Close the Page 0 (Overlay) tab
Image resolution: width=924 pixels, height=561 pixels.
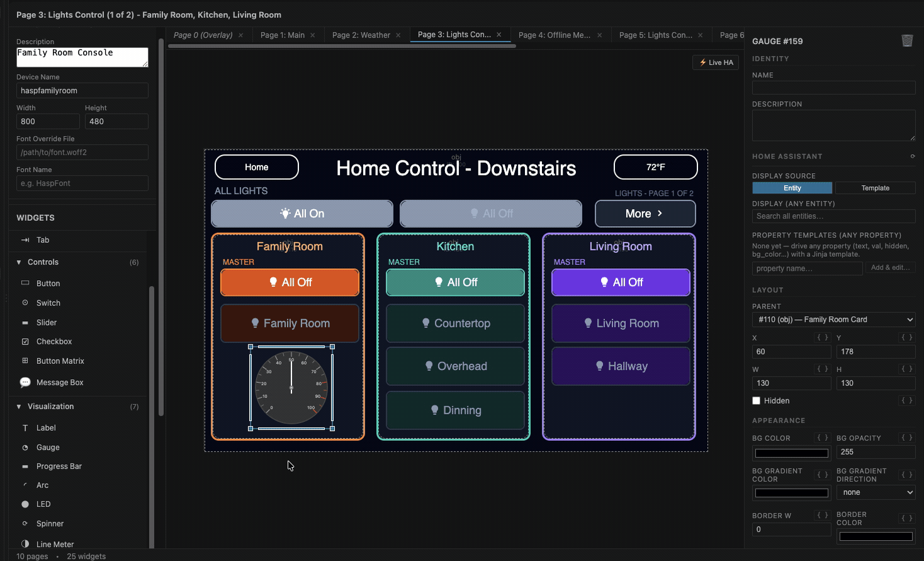(x=240, y=35)
